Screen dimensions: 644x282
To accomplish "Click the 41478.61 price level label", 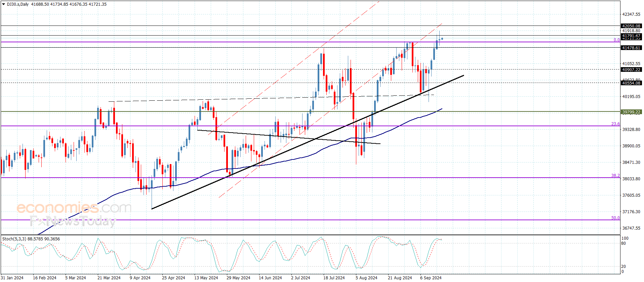I will point(631,48).
